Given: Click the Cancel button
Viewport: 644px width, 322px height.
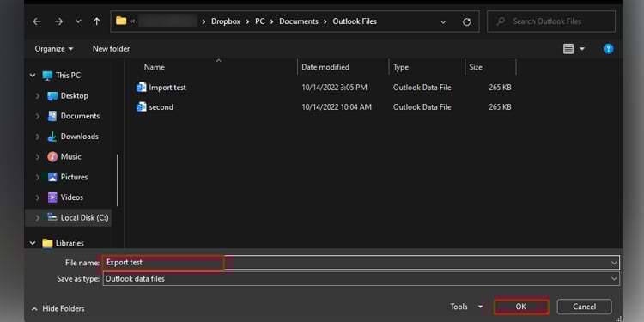Looking at the screenshot, I should [x=584, y=307].
